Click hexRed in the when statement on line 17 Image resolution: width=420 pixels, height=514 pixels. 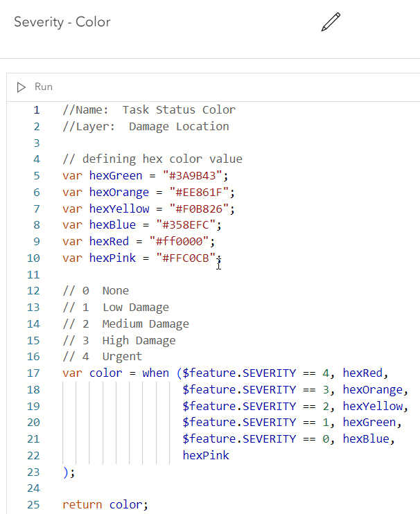362,373
